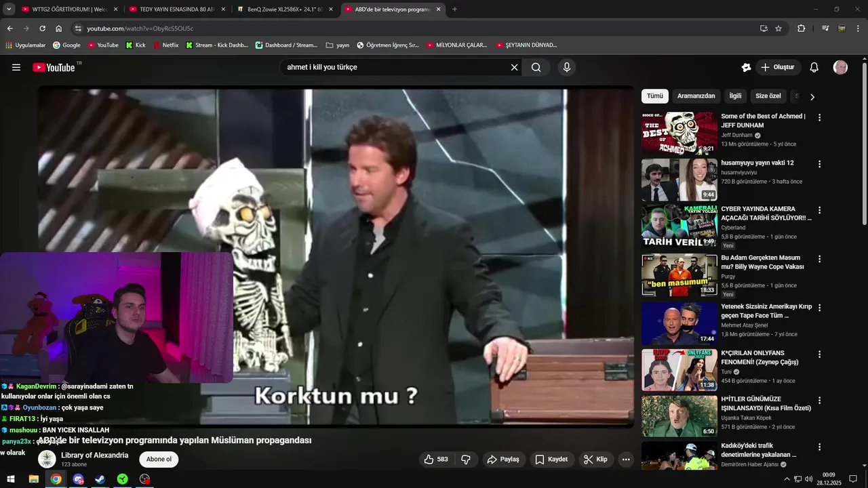Open options for ONLYFANS FENOMENİ video
The image size is (868, 488).
pyautogui.click(x=819, y=354)
